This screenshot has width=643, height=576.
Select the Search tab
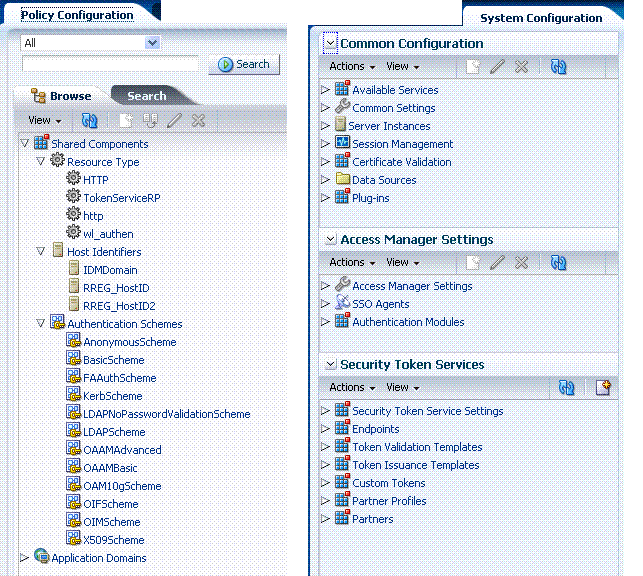tap(146, 96)
